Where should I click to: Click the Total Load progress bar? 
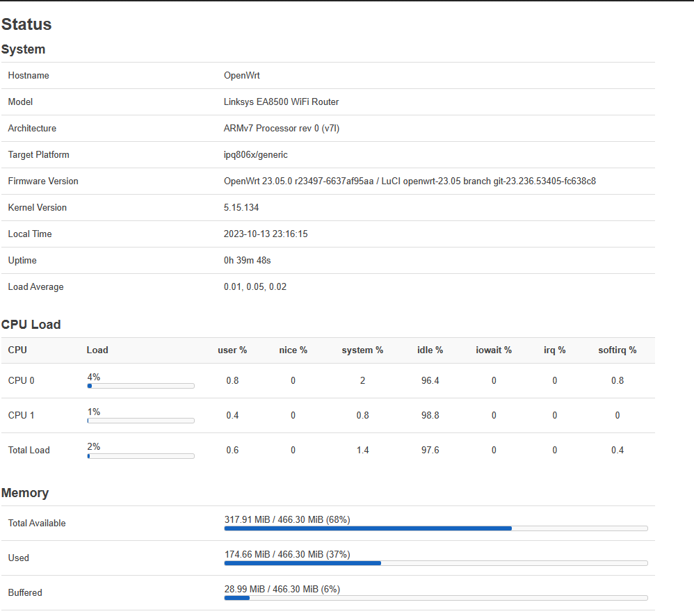click(140, 456)
